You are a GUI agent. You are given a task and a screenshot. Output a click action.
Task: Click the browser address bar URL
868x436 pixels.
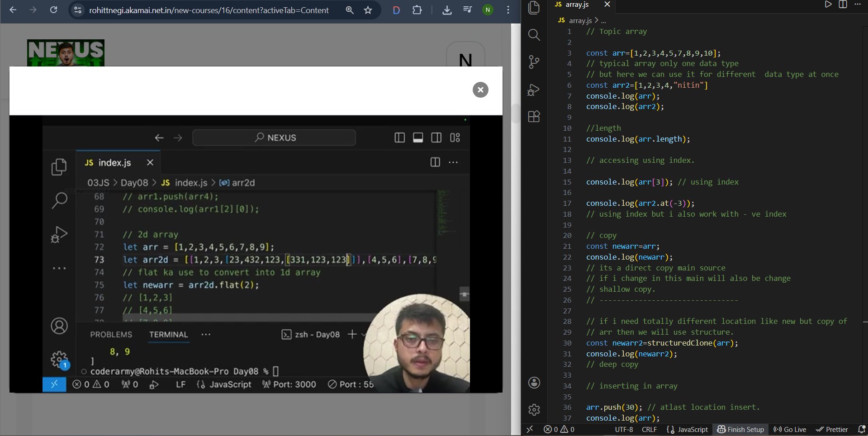pos(209,10)
